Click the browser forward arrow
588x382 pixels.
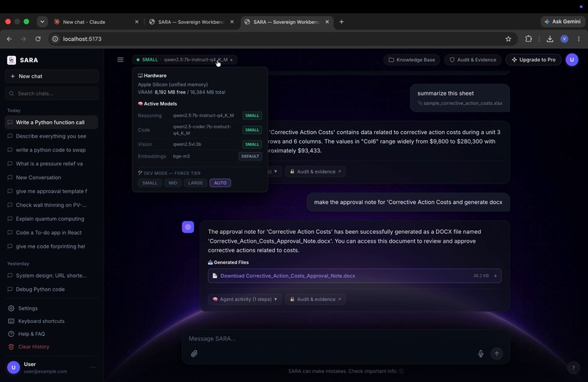pos(23,39)
